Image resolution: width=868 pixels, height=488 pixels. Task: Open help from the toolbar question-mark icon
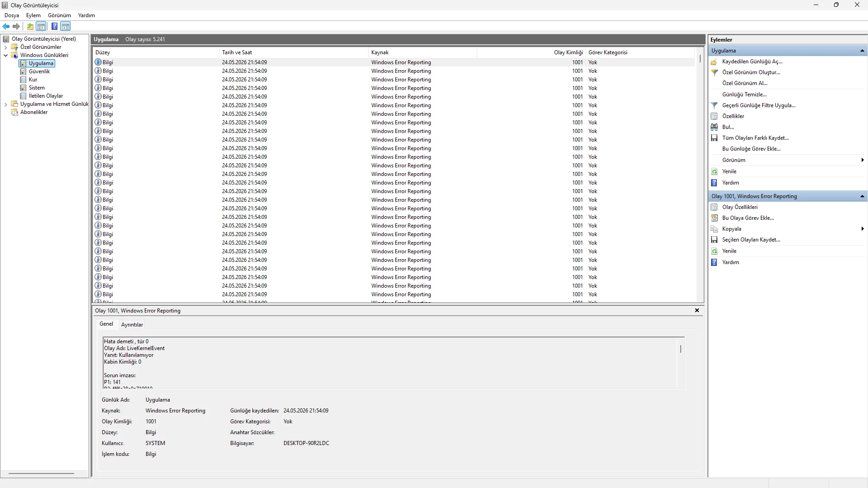pos(54,26)
